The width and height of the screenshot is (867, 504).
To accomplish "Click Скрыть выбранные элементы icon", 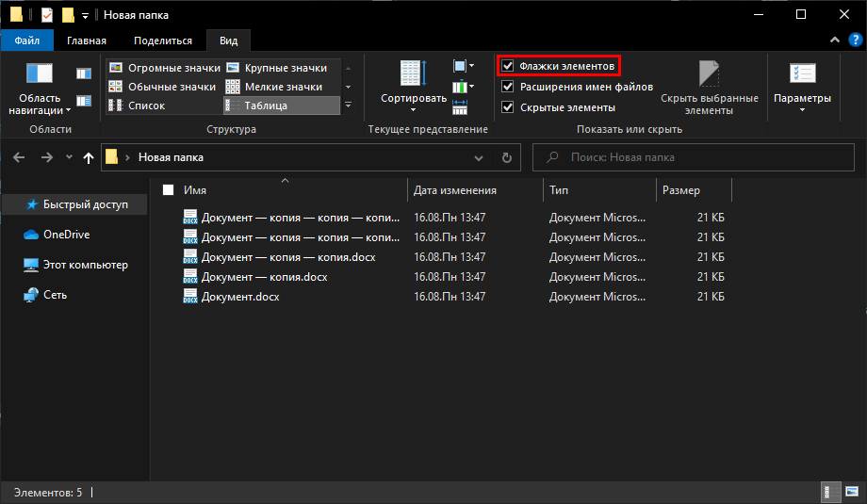I will point(709,75).
